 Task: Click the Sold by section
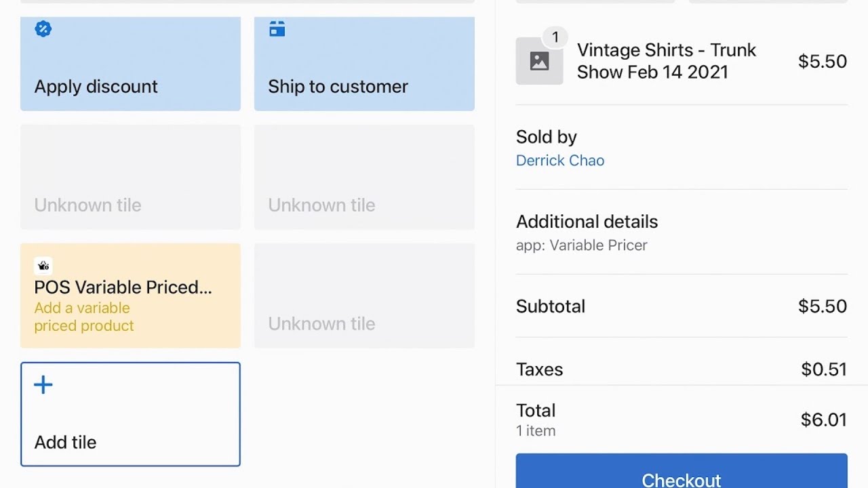coord(682,148)
